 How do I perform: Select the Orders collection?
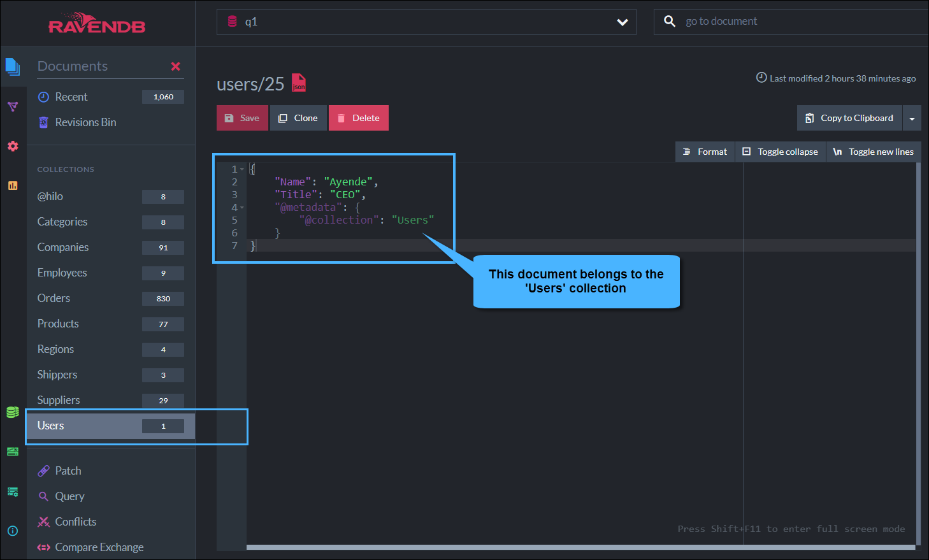tap(110, 298)
